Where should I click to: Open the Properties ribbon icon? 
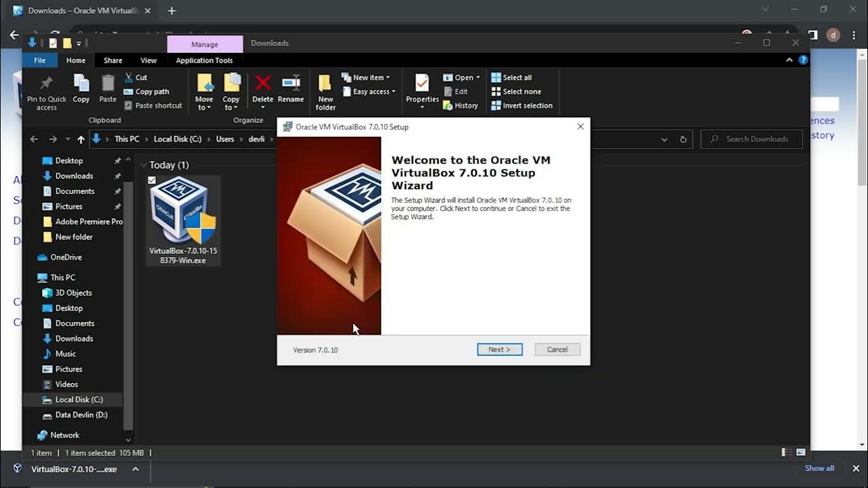pos(422,92)
